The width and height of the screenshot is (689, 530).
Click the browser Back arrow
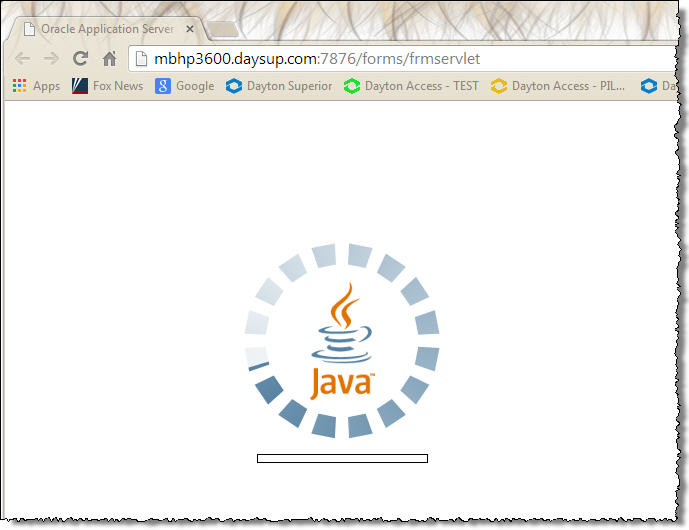22,59
